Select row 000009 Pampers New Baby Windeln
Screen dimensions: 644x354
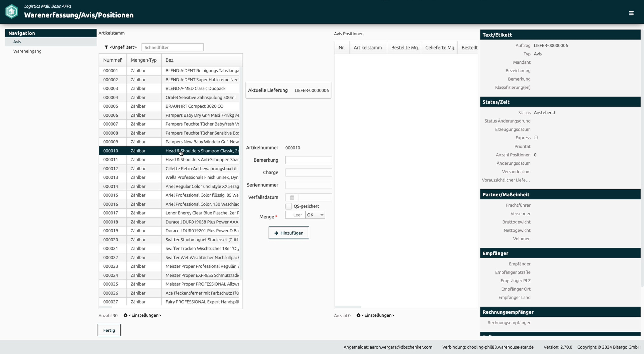[x=169, y=142]
